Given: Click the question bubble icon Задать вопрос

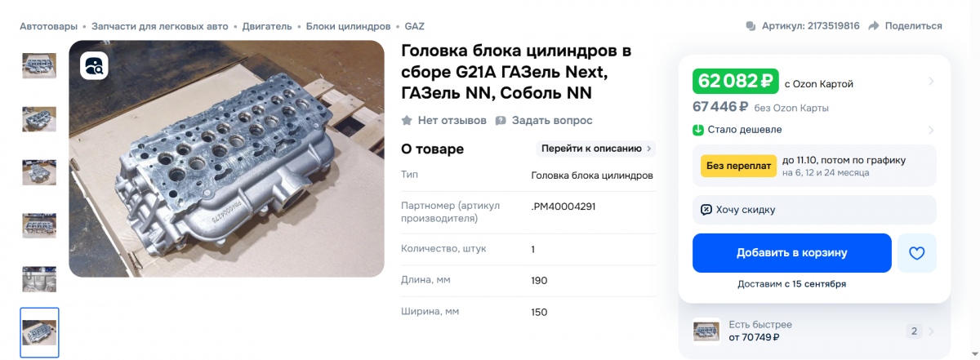Looking at the screenshot, I should coord(501,121).
